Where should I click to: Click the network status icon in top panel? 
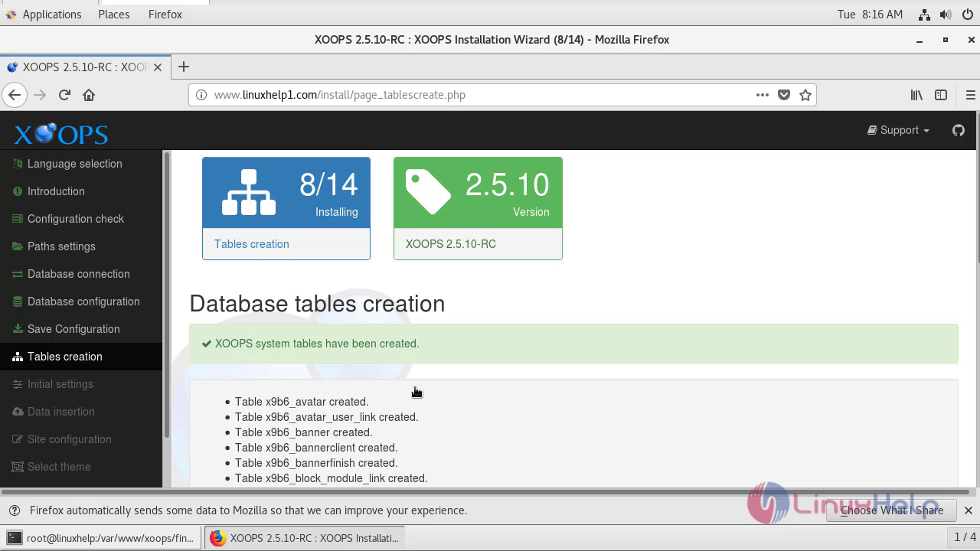(x=924, y=15)
